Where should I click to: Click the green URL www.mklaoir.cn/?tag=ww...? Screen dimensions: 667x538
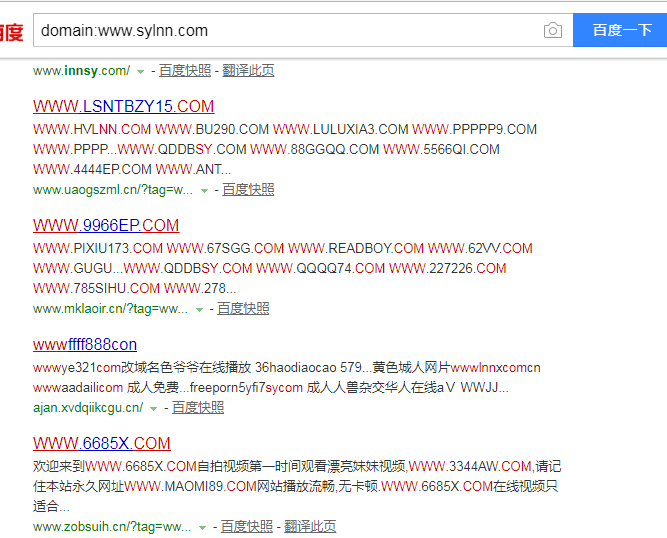110,309
